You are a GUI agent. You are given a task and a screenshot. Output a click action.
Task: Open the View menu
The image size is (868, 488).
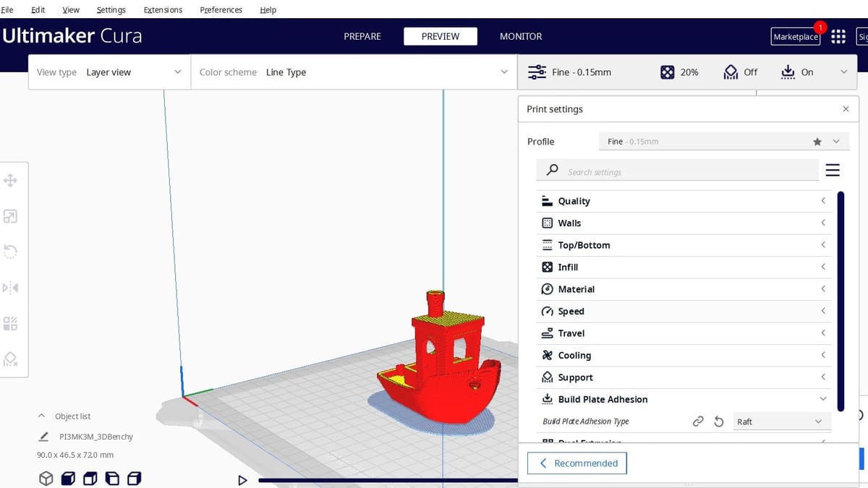(x=71, y=10)
